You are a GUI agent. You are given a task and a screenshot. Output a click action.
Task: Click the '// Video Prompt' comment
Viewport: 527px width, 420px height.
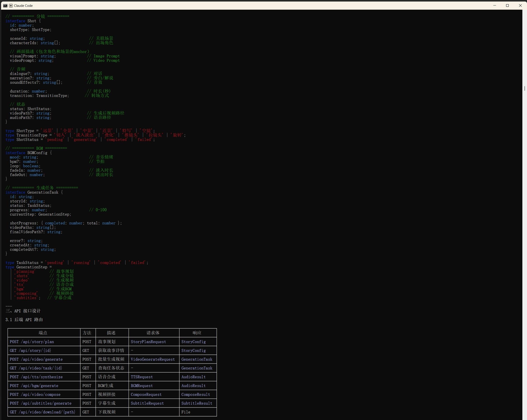pos(103,61)
